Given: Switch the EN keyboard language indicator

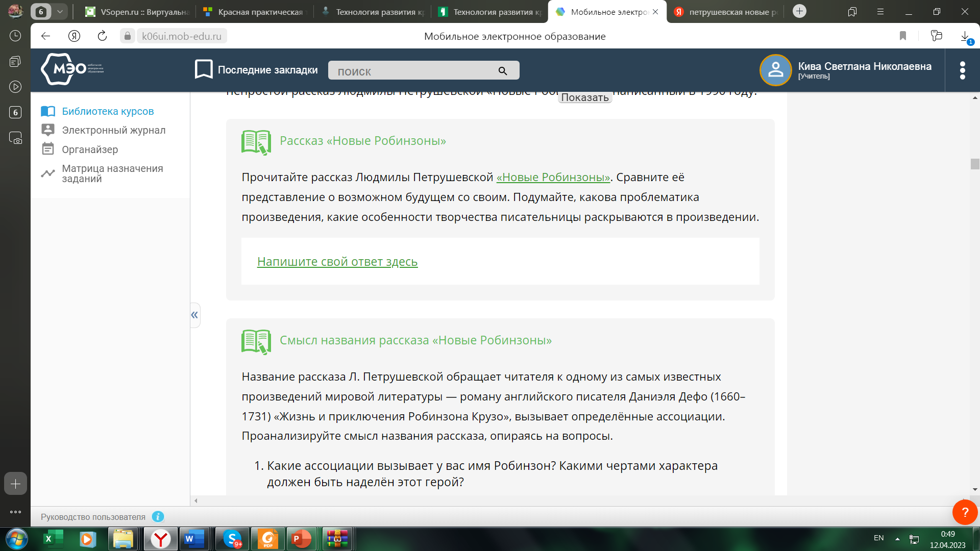Looking at the screenshot, I should 878,538.
